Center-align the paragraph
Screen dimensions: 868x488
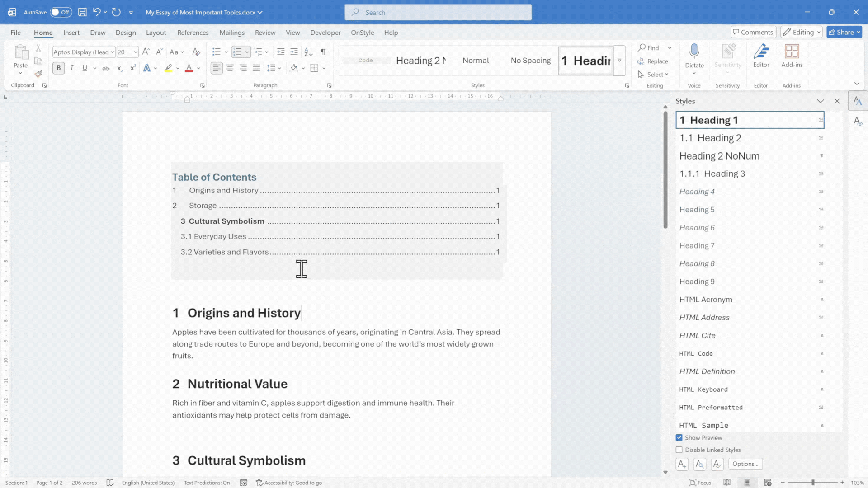point(230,68)
